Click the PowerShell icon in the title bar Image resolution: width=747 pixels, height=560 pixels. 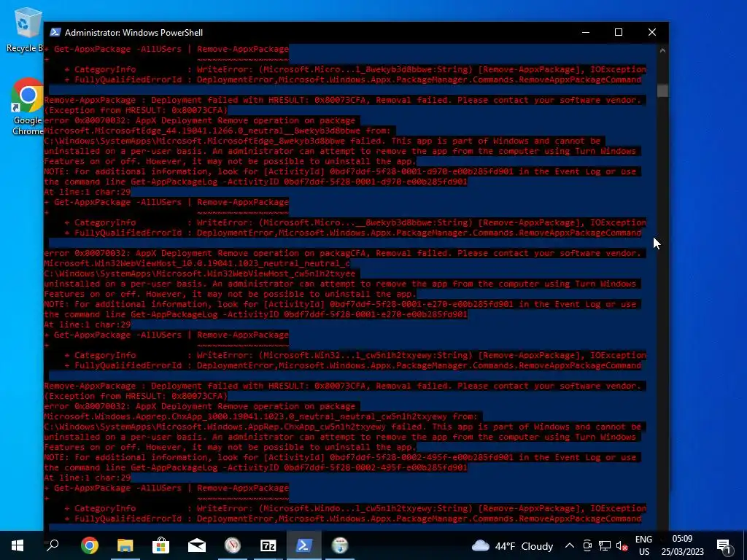click(x=55, y=32)
